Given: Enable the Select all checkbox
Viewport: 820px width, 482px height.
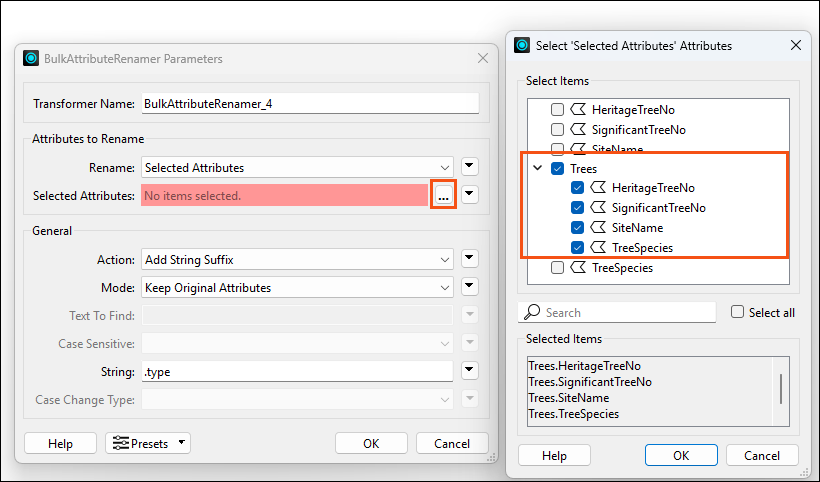Looking at the screenshot, I should pyautogui.click(x=737, y=312).
